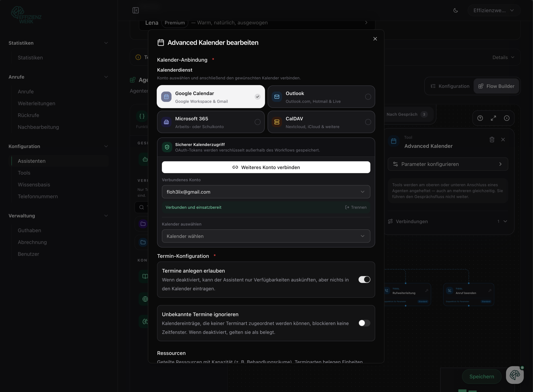Collapse the sidebar panel icon
The image size is (533, 392).
136,10
